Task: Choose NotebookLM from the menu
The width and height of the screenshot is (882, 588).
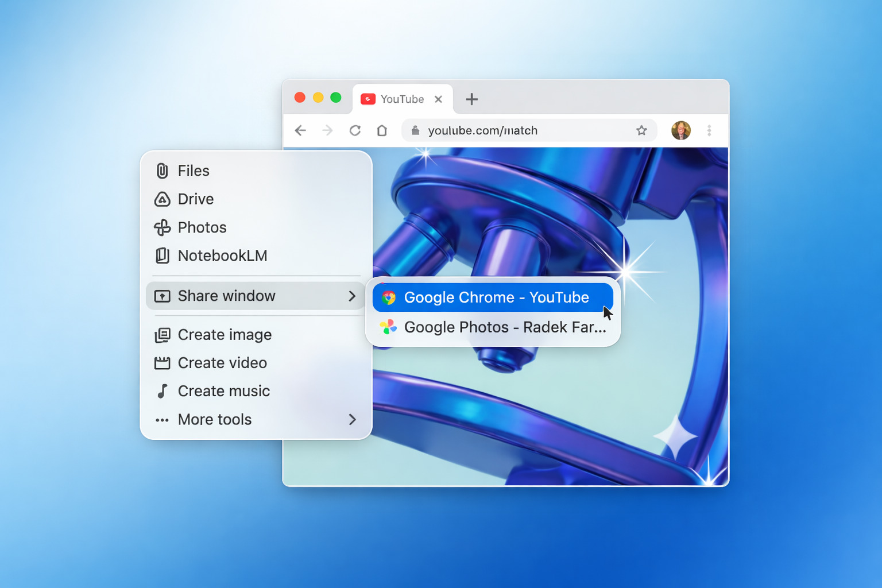Action: pos(222,256)
